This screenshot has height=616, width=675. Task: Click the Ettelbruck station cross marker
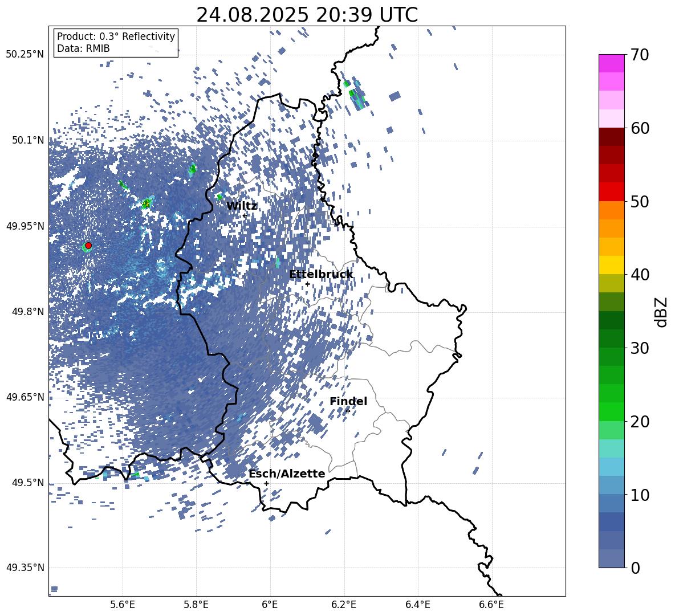click(x=307, y=284)
